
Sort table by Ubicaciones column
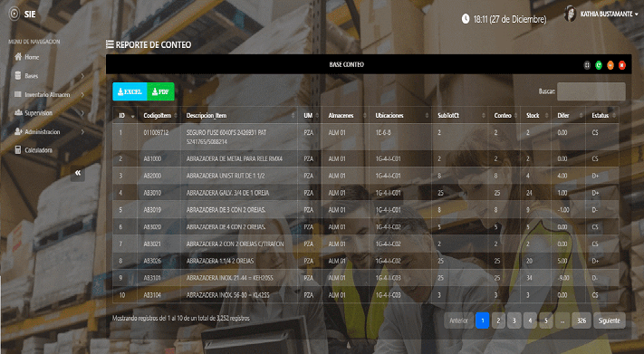pos(400,116)
